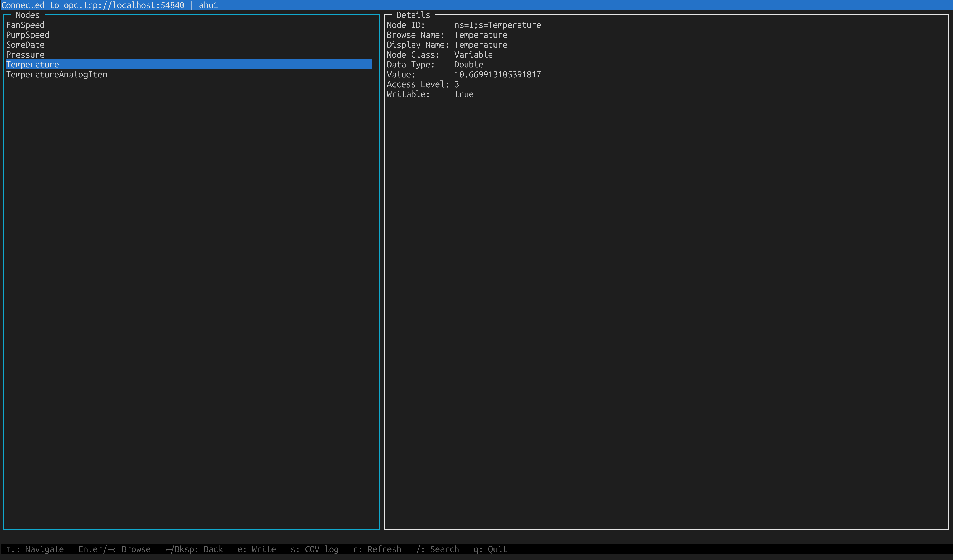Click the Writable value true

coord(464,94)
